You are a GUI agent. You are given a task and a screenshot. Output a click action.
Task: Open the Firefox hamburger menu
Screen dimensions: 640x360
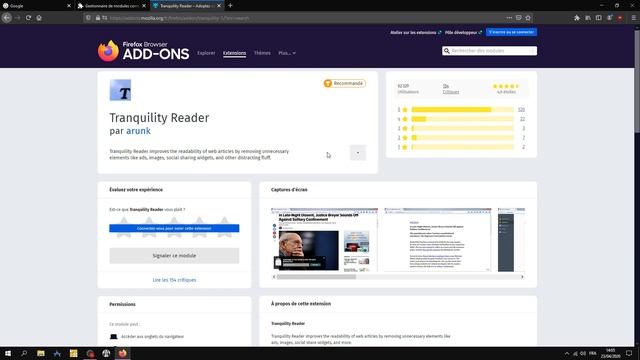633,18
